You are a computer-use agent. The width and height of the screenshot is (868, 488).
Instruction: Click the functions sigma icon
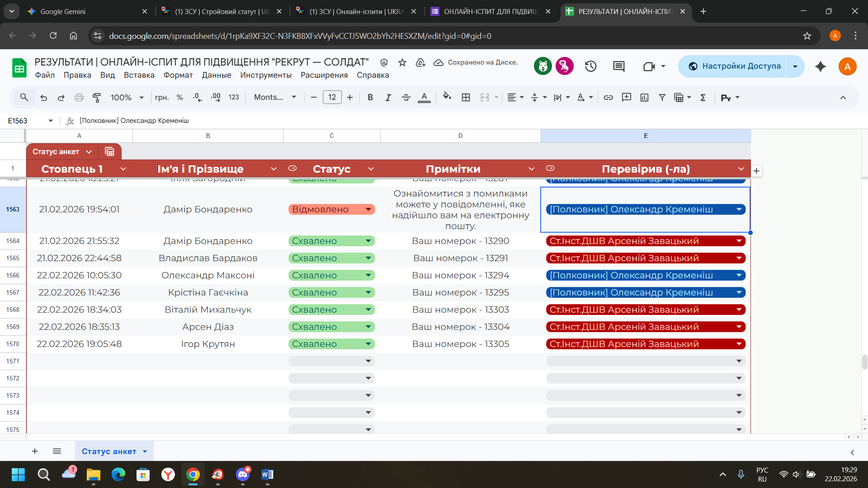(703, 97)
